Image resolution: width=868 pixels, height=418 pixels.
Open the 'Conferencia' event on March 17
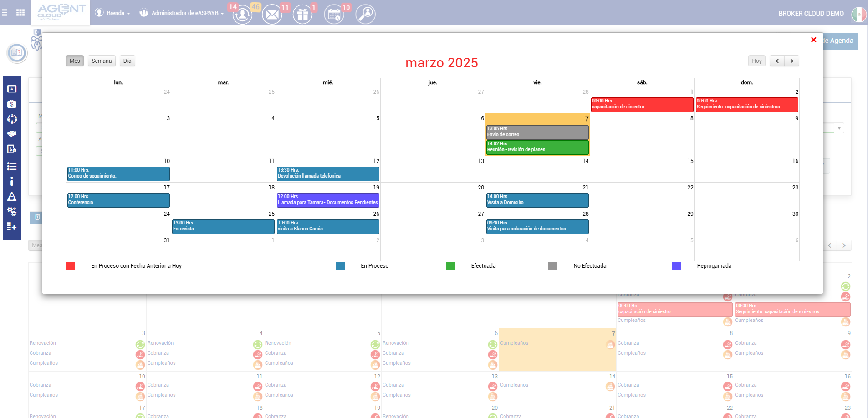[118, 200]
